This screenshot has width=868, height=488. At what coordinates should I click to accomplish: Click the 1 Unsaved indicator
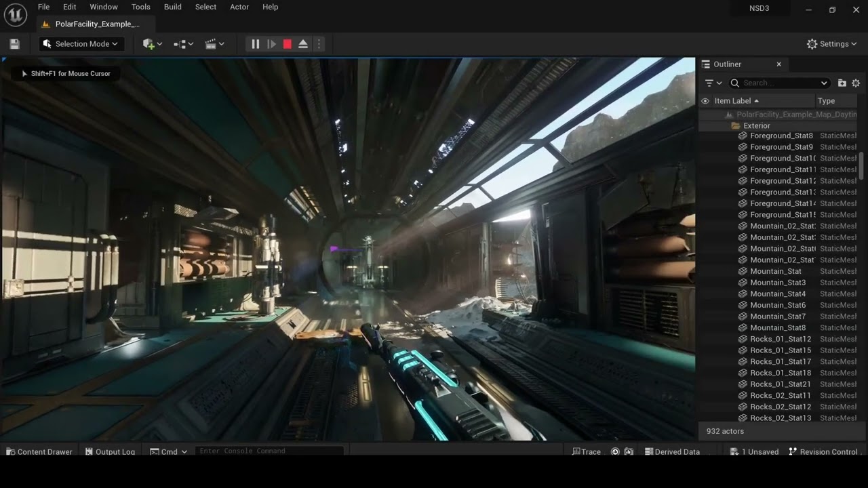click(x=753, y=452)
